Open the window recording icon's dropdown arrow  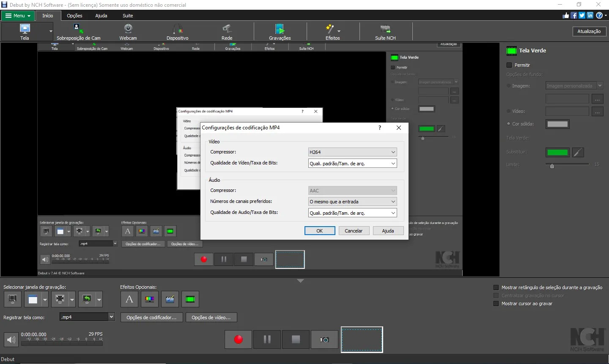coord(45,299)
